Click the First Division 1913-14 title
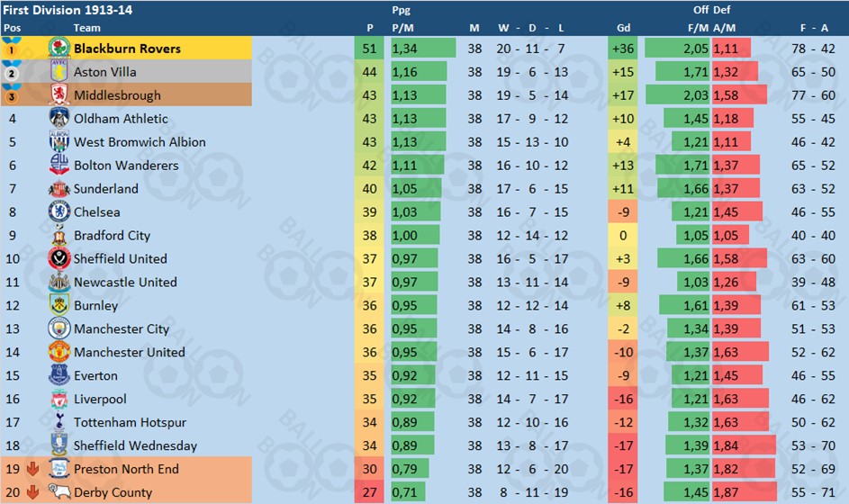The width and height of the screenshot is (849, 504). point(68,10)
